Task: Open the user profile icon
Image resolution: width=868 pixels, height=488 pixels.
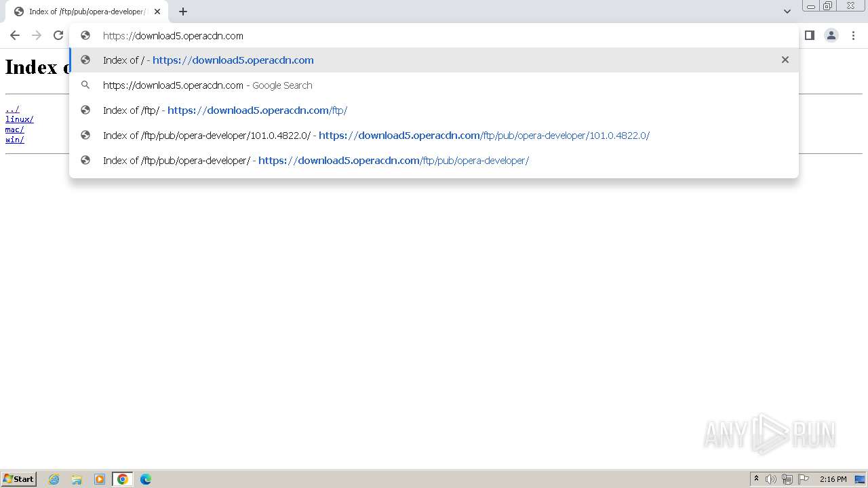Action: (x=831, y=35)
